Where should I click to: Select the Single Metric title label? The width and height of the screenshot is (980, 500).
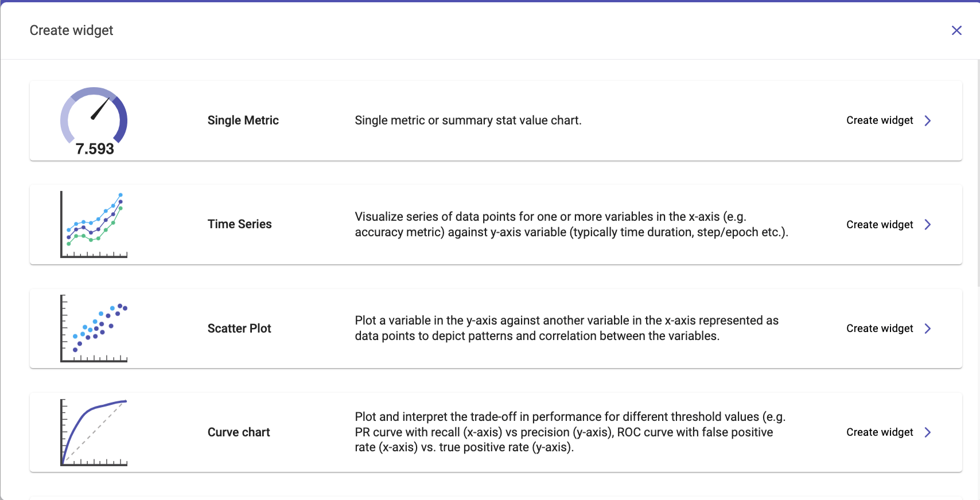click(243, 120)
